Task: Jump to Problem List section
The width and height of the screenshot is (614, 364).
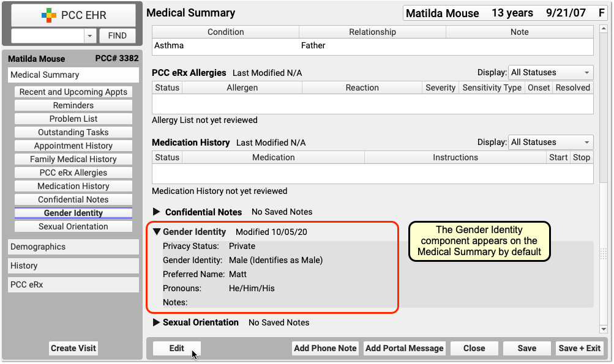Action: point(73,119)
